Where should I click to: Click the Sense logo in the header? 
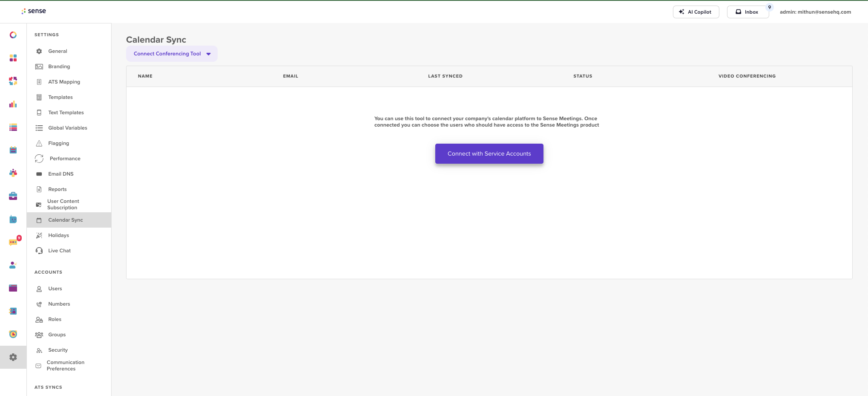click(34, 11)
